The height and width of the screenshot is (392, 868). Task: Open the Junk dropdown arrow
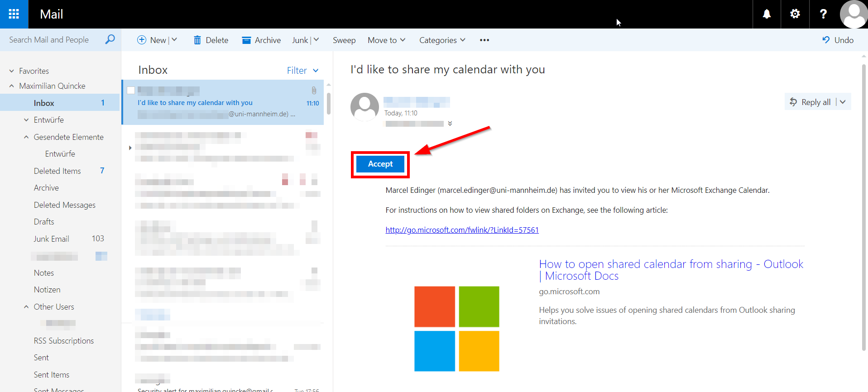[x=317, y=40]
